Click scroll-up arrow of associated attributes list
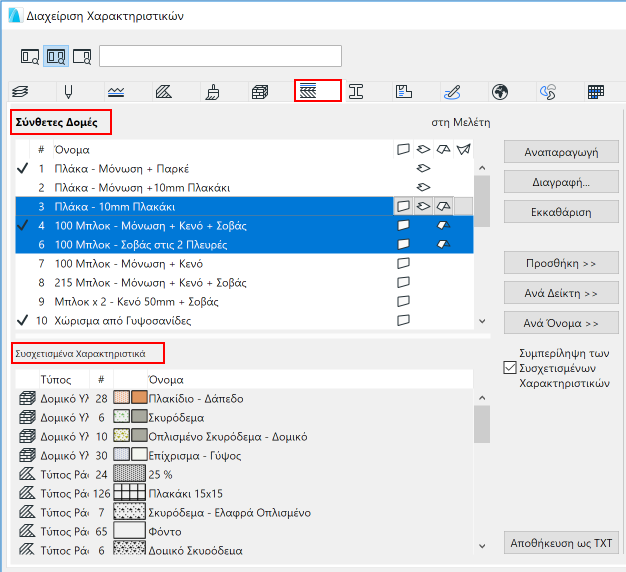This screenshot has width=626, height=572. click(482, 398)
